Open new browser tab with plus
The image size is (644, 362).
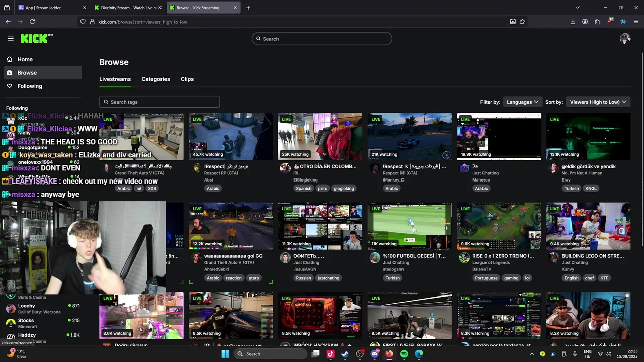pos(248,8)
